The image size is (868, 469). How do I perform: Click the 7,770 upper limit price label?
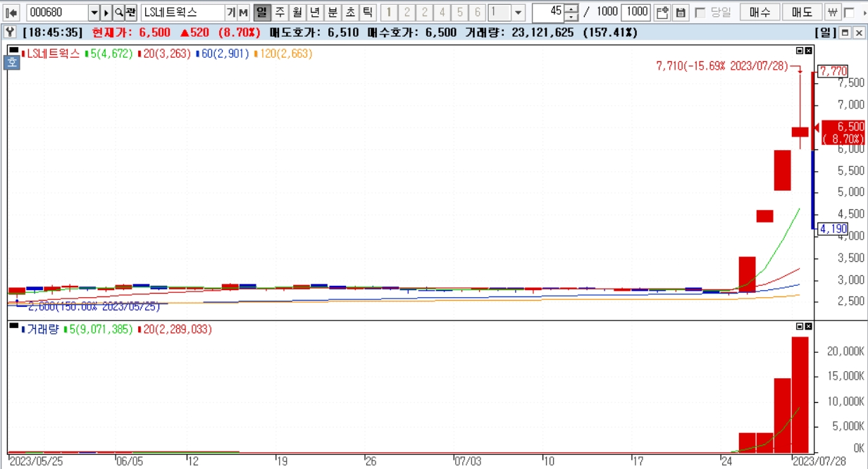coord(832,71)
